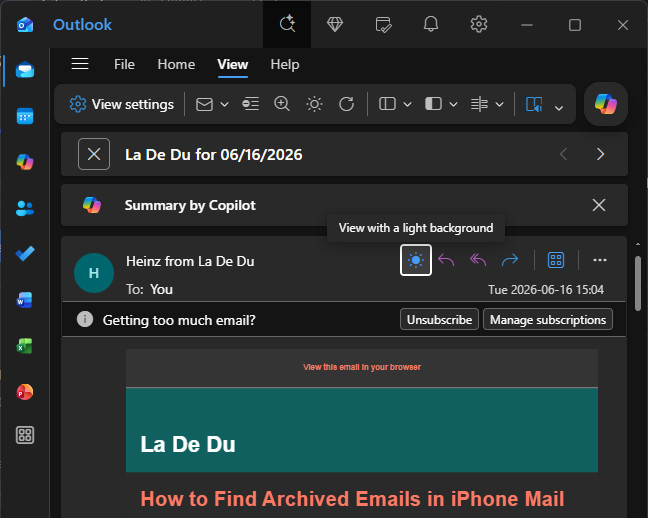Click the Reading pane layout icon
Image resolution: width=648 pixels, height=518 pixels.
(x=433, y=104)
